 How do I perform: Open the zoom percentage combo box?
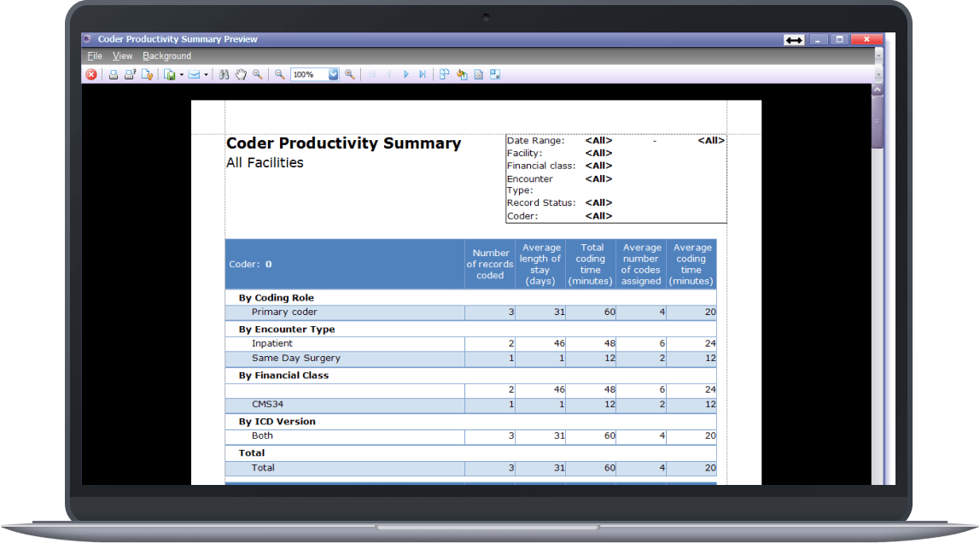click(x=332, y=74)
